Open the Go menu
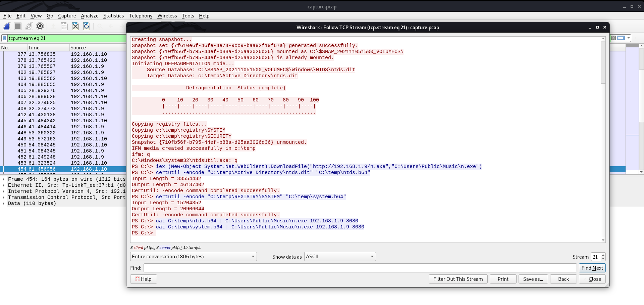The width and height of the screenshot is (644, 305). click(50, 15)
